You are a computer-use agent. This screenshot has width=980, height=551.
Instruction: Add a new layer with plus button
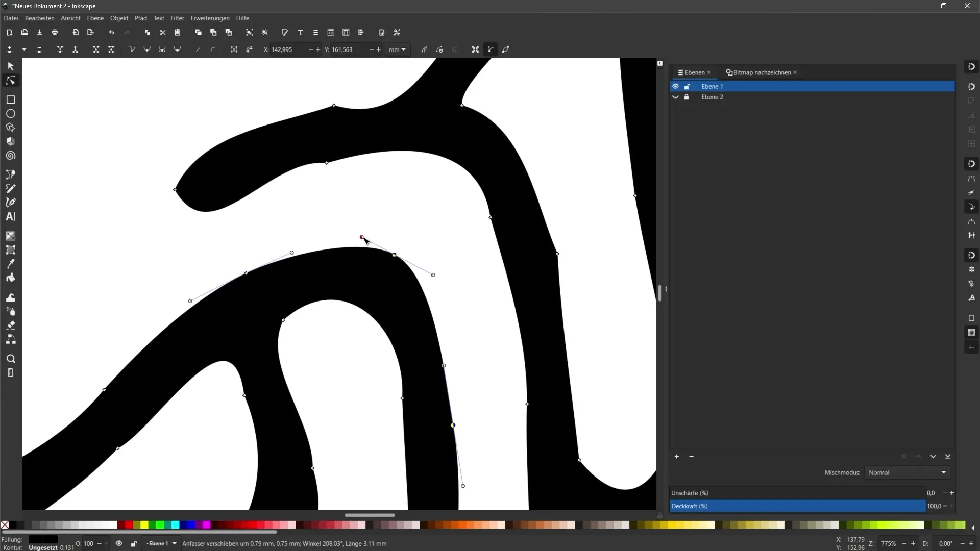677,457
